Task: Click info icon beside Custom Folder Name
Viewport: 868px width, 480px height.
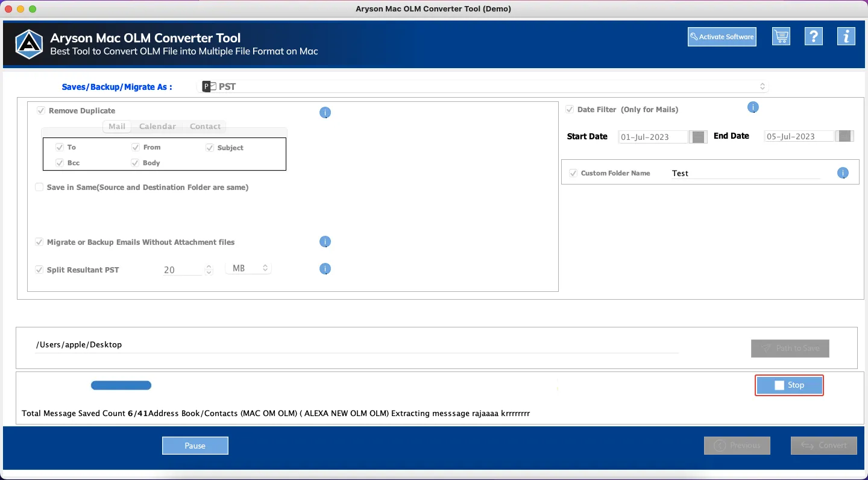Action: tap(843, 173)
